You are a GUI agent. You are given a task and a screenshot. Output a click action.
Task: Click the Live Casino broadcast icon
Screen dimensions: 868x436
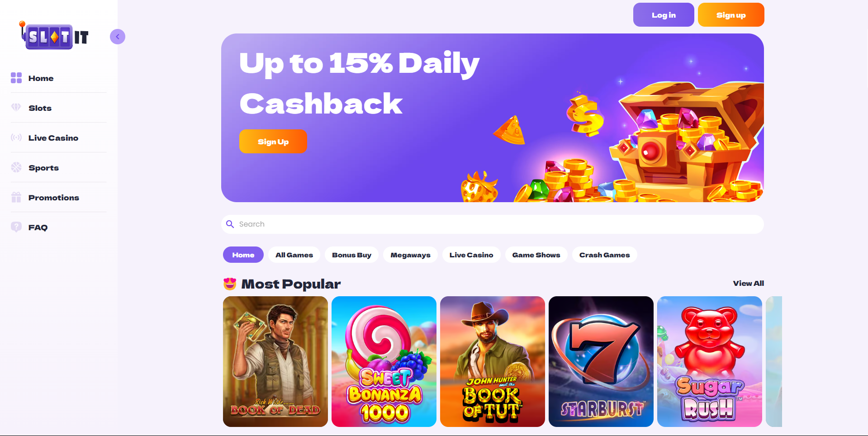click(16, 137)
